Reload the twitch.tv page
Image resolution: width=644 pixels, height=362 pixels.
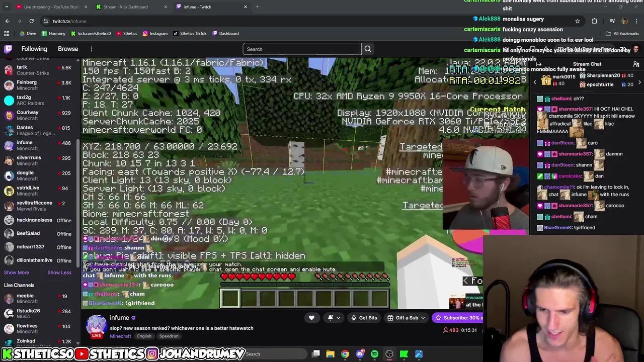point(31,21)
